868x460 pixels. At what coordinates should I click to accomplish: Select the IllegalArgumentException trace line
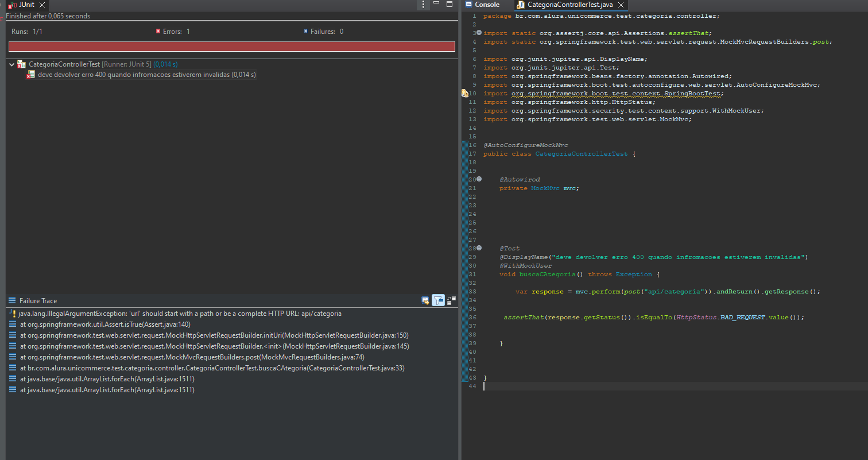point(176,314)
